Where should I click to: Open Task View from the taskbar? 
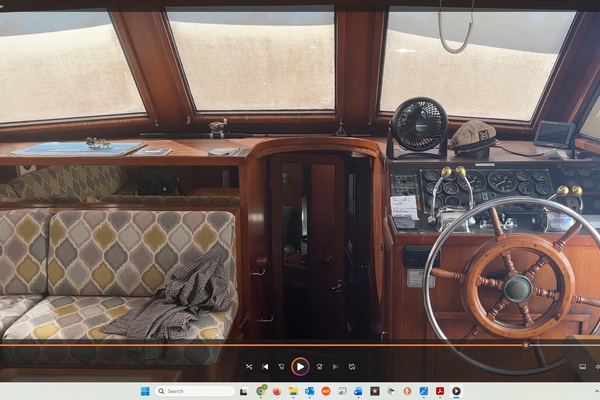point(244,391)
